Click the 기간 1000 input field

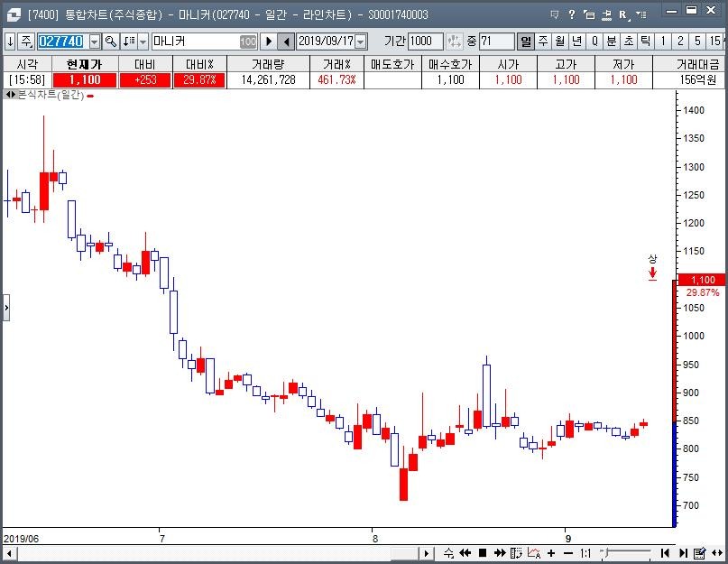[x=425, y=42]
